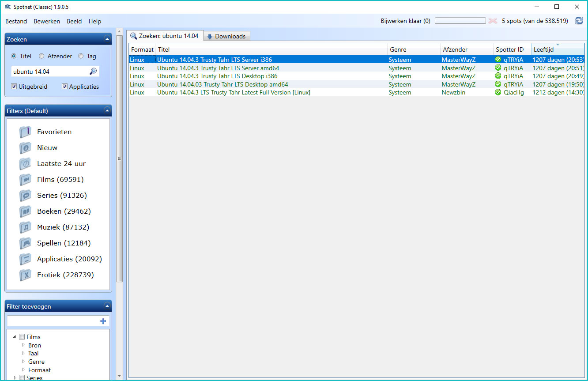The height and width of the screenshot is (381, 588).
Task: Expand the Taal tree node
Action: point(23,353)
